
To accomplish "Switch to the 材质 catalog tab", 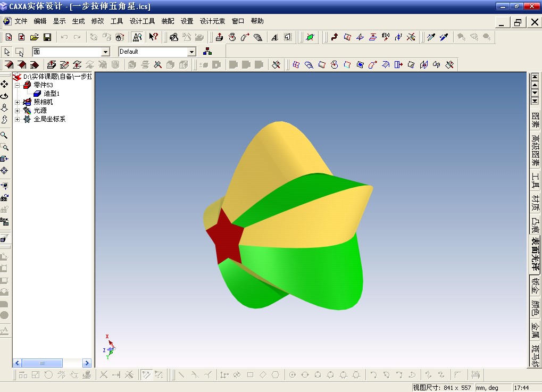I will tap(535, 203).
